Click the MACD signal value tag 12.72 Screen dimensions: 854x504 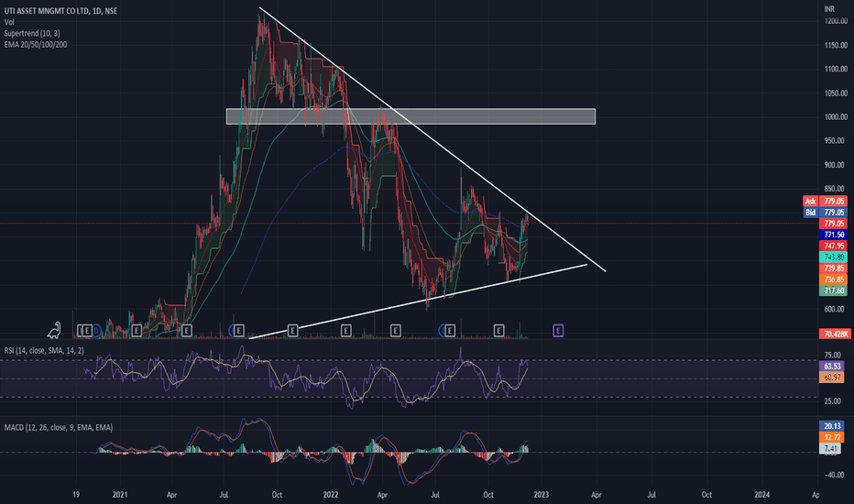tap(832, 437)
